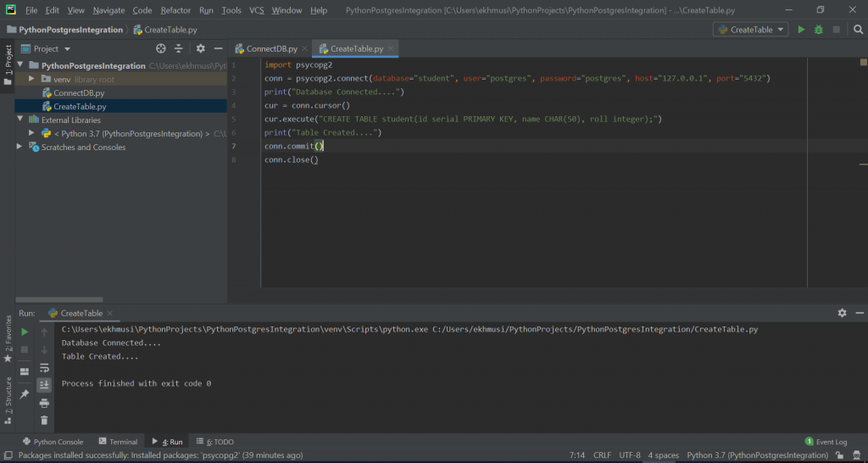The image size is (868, 463).
Task: Open the Event Log
Action: pos(826,442)
